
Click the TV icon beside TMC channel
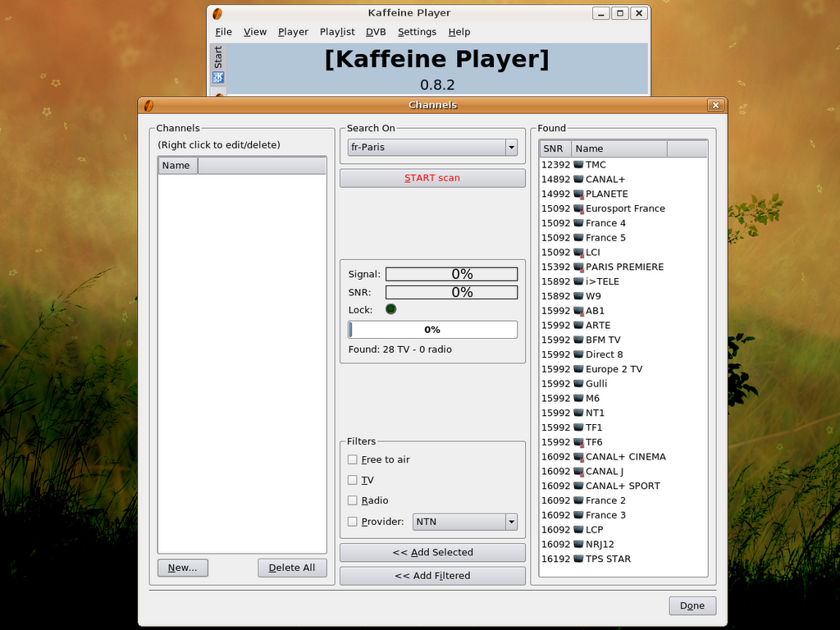point(578,165)
